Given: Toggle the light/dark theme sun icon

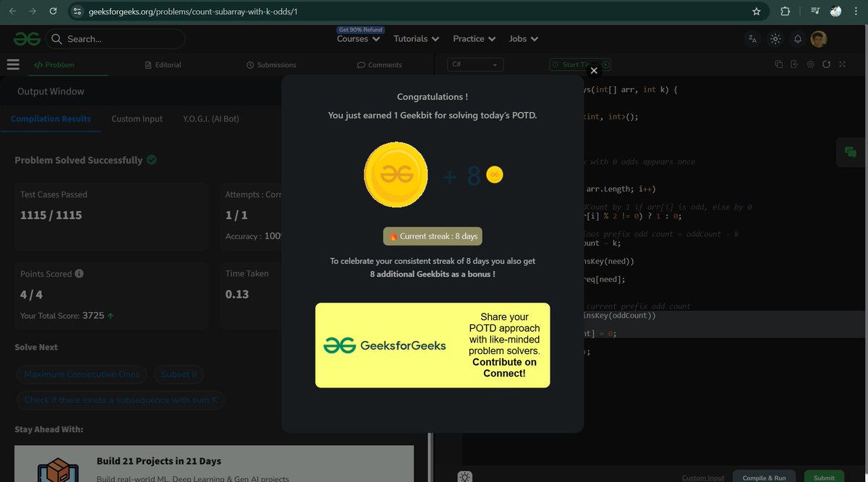Looking at the screenshot, I should pyautogui.click(x=775, y=39).
